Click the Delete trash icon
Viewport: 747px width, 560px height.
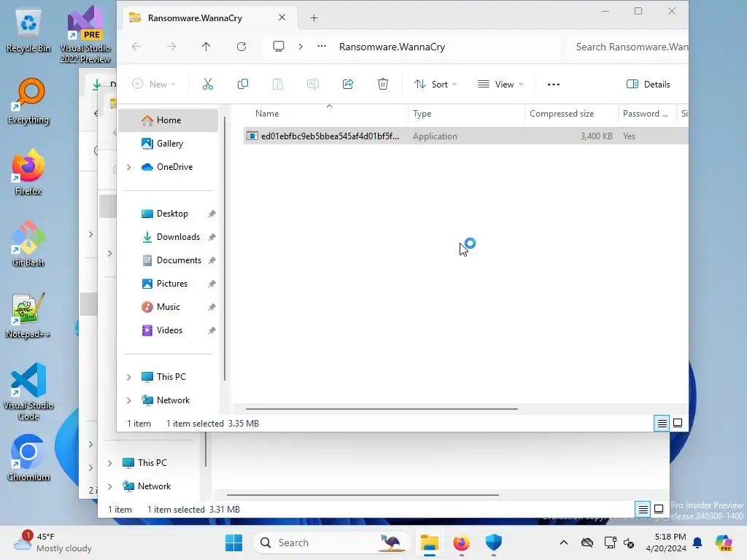coord(382,85)
